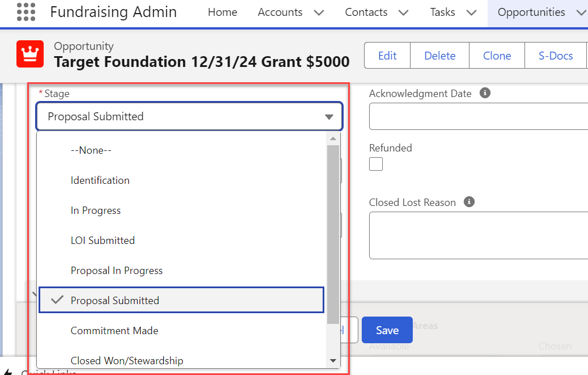Open the Opportunities tab dropdown chevron
Viewport: 588px width, 375px height.
click(582, 12)
